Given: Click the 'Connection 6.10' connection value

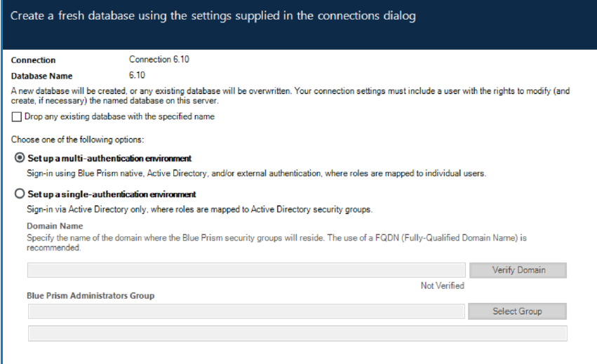Looking at the screenshot, I should point(159,60).
